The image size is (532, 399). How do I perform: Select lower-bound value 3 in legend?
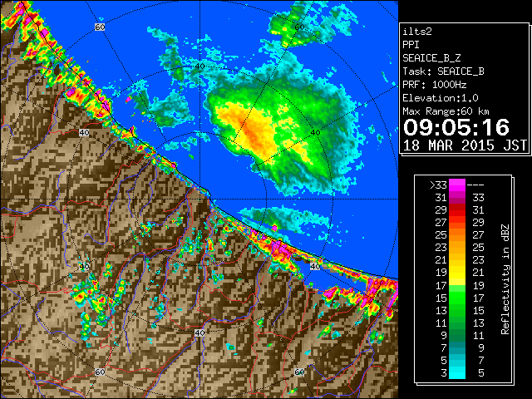(444, 373)
